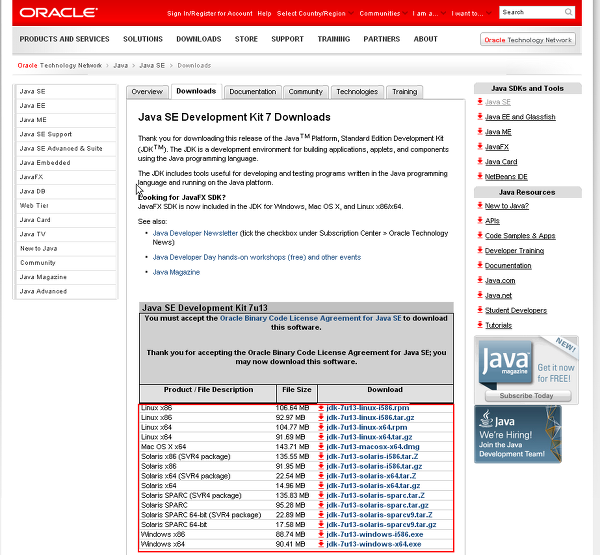Open Select Country/Region dropdown
The image size is (600, 555).
point(315,13)
